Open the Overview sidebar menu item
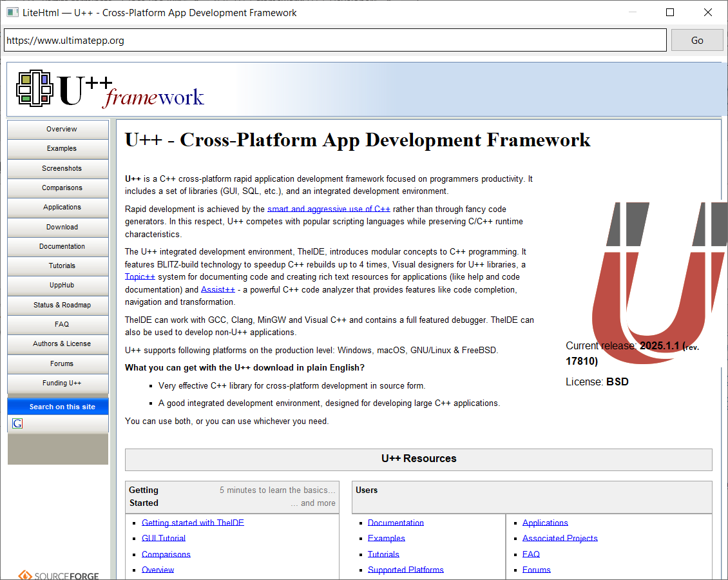Screen dimensions: 728x580 (58, 129)
